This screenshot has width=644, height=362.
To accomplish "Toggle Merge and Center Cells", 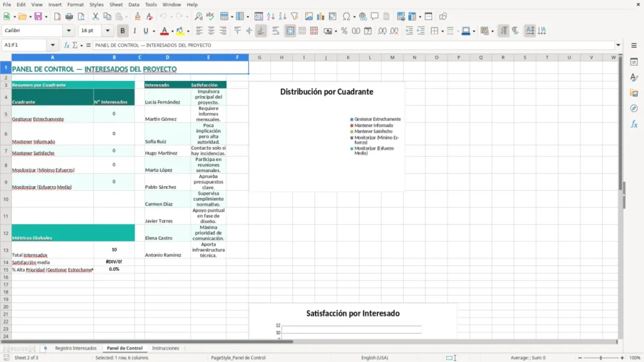I will pyautogui.click(x=290, y=31).
